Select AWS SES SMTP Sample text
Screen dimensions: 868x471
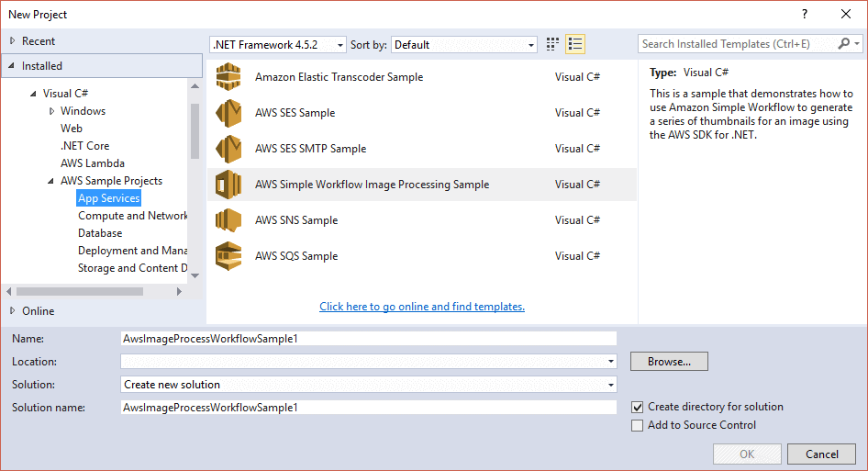pos(310,149)
